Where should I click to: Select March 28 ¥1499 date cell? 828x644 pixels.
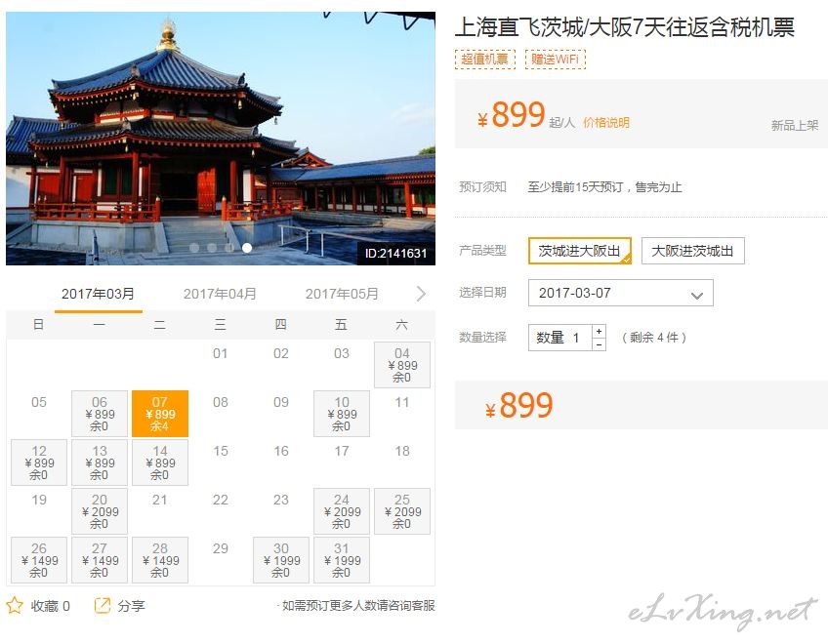(x=160, y=560)
